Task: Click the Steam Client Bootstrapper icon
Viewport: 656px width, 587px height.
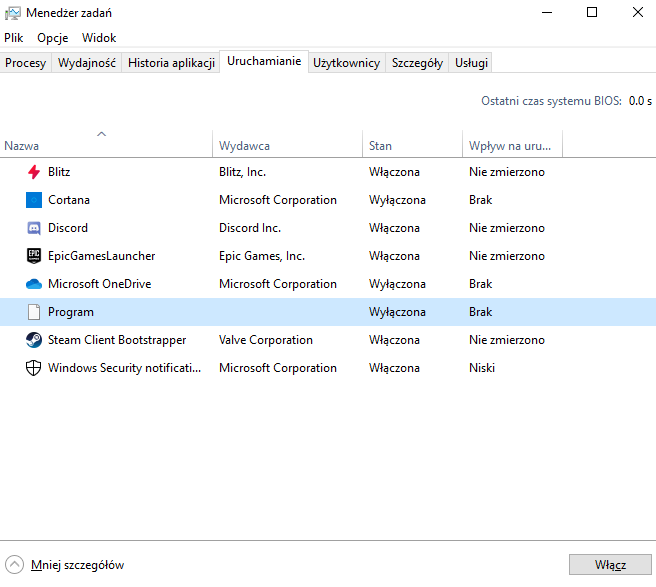Action: [34, 340]
